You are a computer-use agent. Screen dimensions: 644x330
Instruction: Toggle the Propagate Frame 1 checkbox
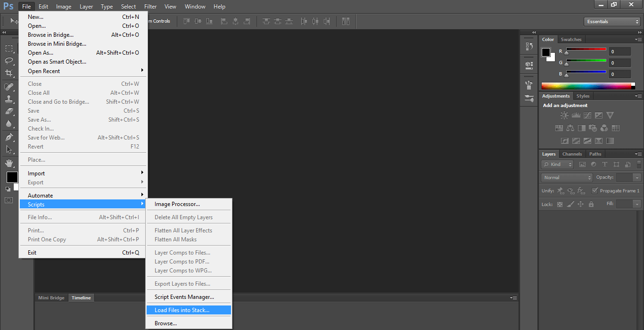[x=595, y=191]
